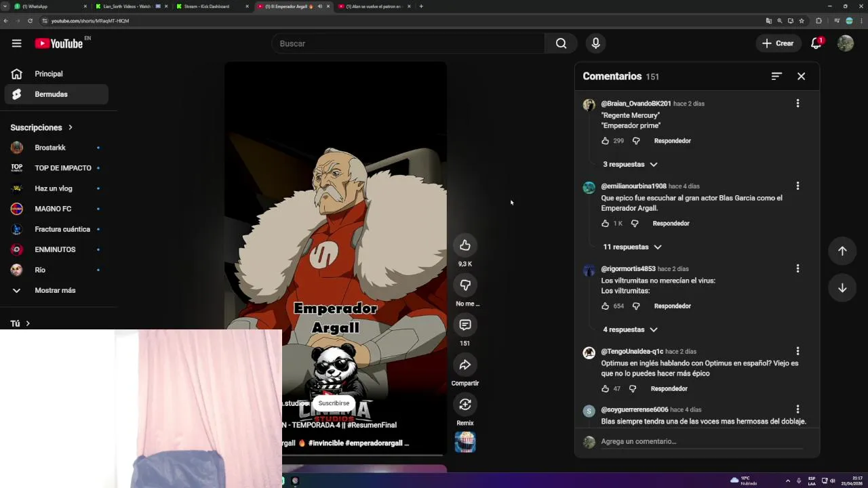Open the ENMINUTOS channel
The image size is (868, 488).
[x=56, y=249]
